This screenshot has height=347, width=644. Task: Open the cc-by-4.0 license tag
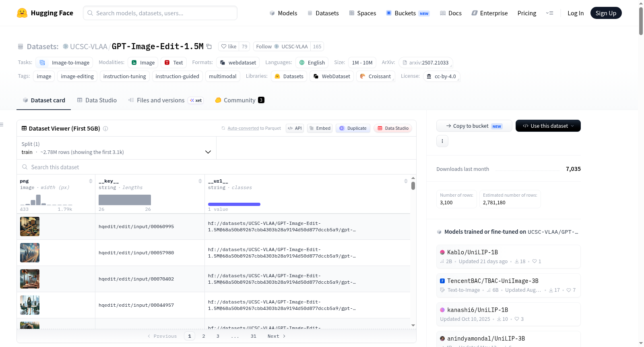point(442,76)
